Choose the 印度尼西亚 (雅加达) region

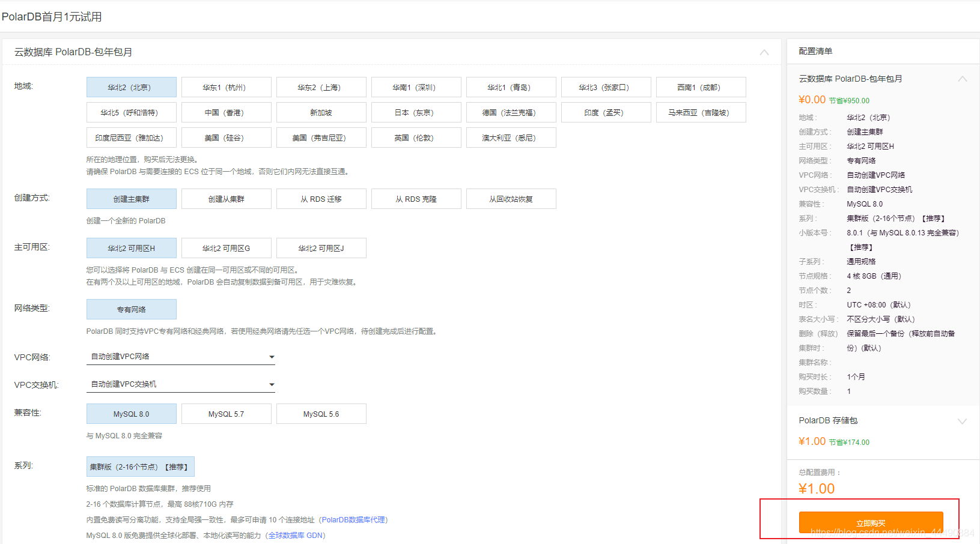(131, 138)
